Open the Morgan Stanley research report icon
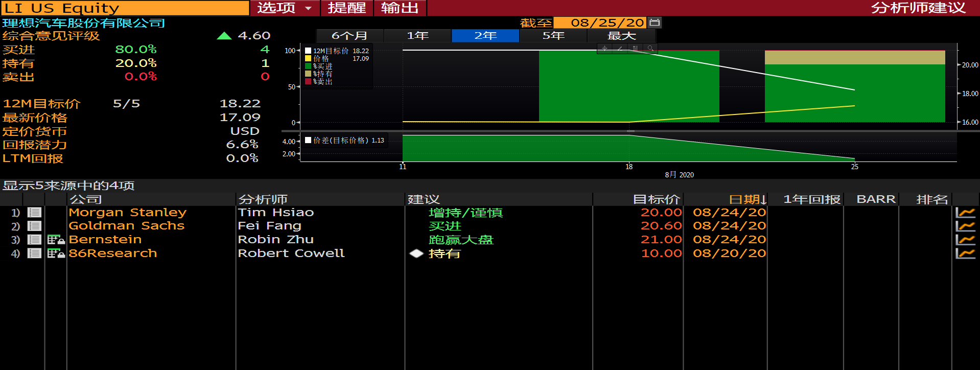 click(x=34, y=212)
